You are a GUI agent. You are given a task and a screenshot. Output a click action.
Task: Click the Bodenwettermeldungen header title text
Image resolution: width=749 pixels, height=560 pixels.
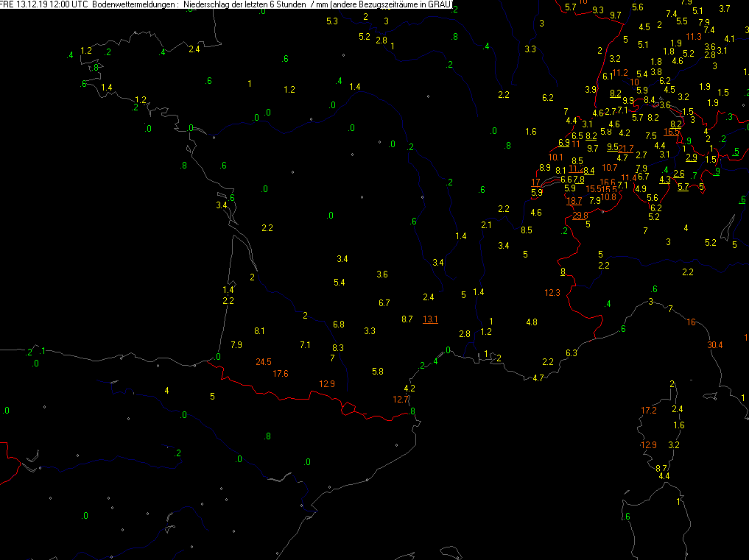click(x=134, y=5)
